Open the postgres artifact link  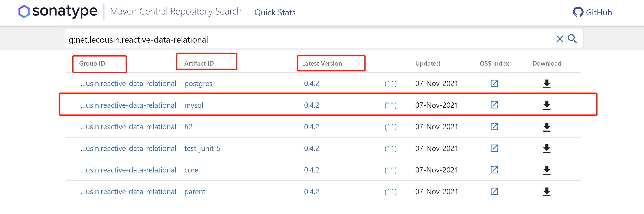coord(198,83)
